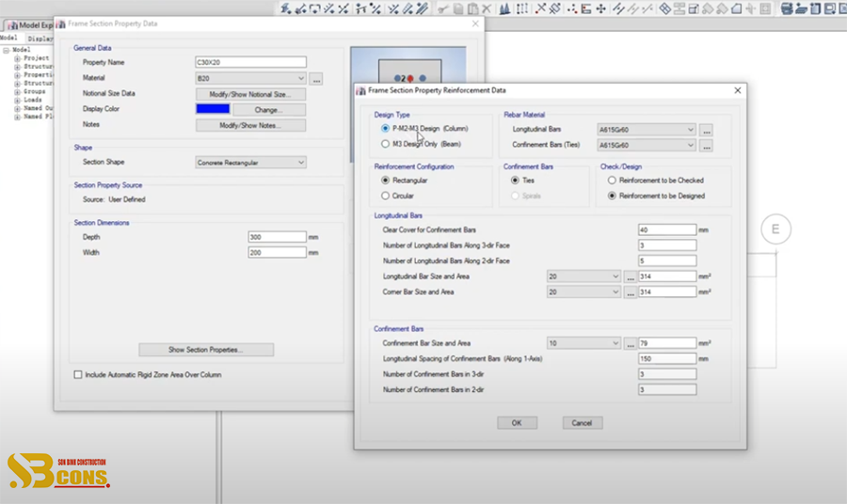Open Longitudinal Bar Size dropdown
Viewport: 847px width, 504px height.
[583, 276]
